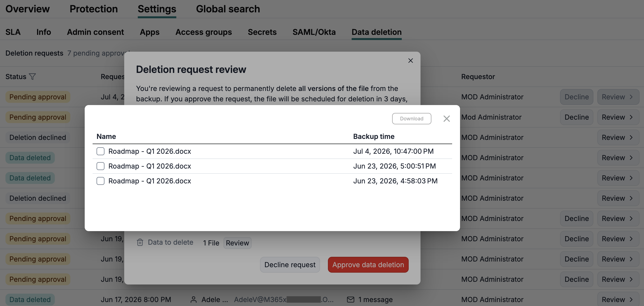Click the Download button
Image resolution: width=644 pixels, height=306 pixels.
[411, 119]
